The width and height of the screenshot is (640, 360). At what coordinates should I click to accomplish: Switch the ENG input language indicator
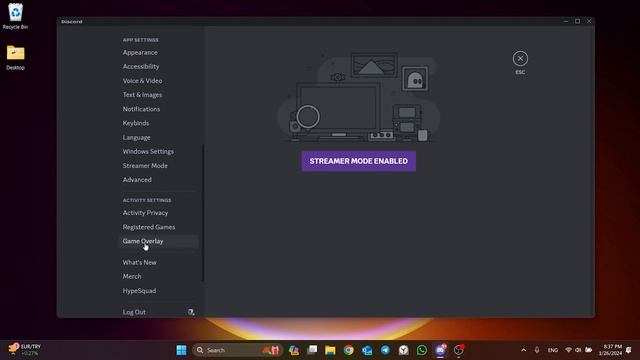(553, 350)
